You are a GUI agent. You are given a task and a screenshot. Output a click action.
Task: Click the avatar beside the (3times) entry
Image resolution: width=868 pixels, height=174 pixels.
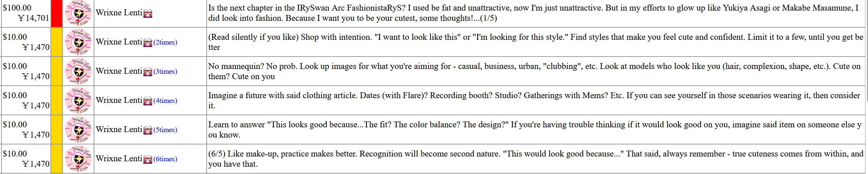(x=78, y=71)
